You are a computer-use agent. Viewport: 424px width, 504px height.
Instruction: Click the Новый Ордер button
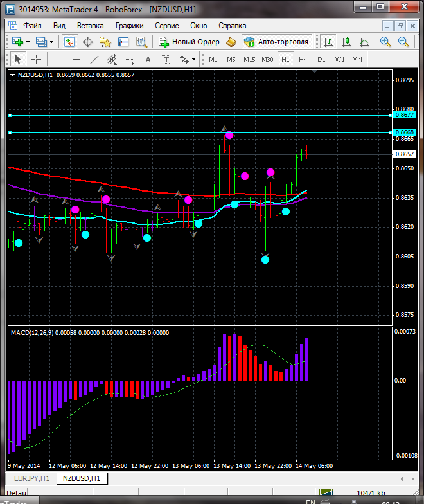click(190, 42)
